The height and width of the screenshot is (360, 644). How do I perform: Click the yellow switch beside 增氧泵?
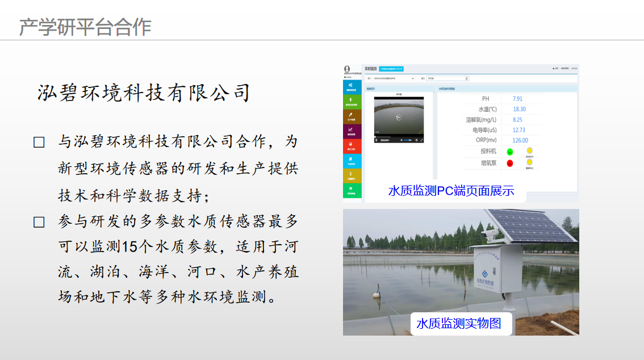click(529, 162)
